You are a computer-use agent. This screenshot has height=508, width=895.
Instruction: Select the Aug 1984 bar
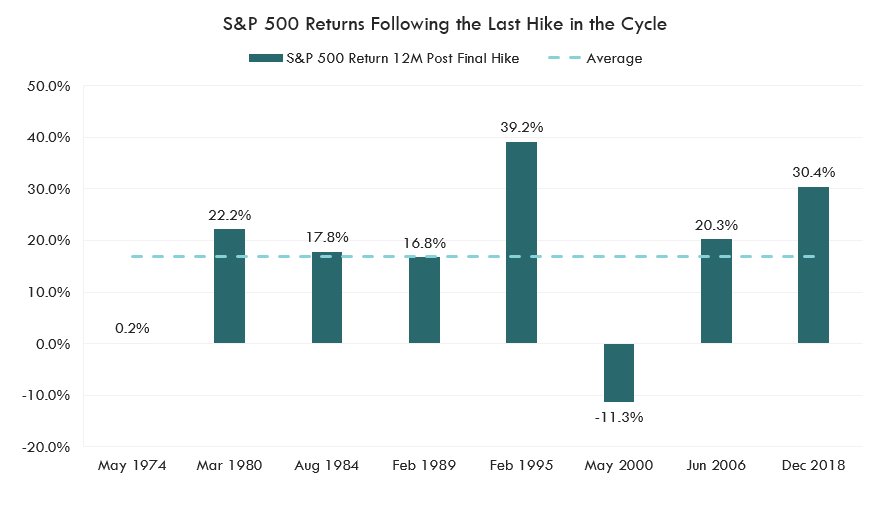point(326,297)
